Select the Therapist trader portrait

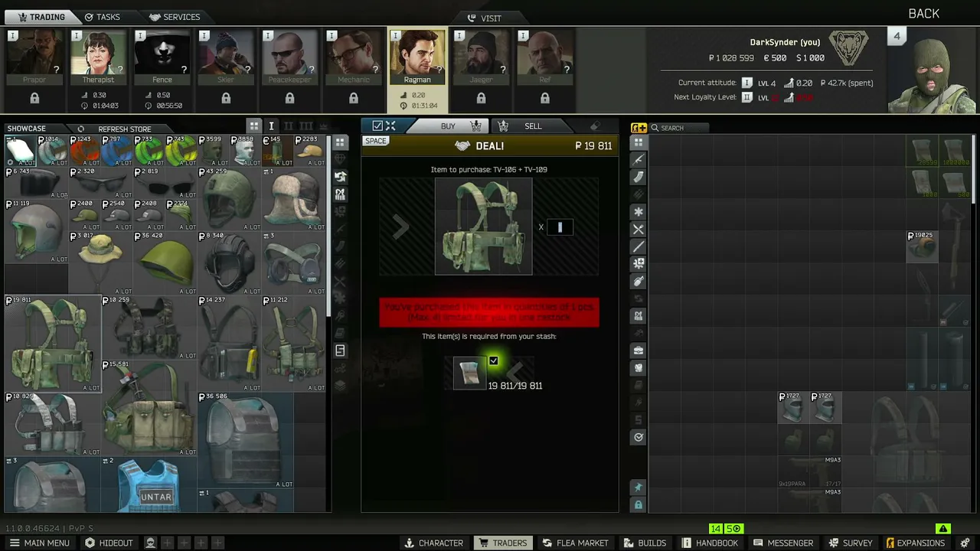coord(98,57)
